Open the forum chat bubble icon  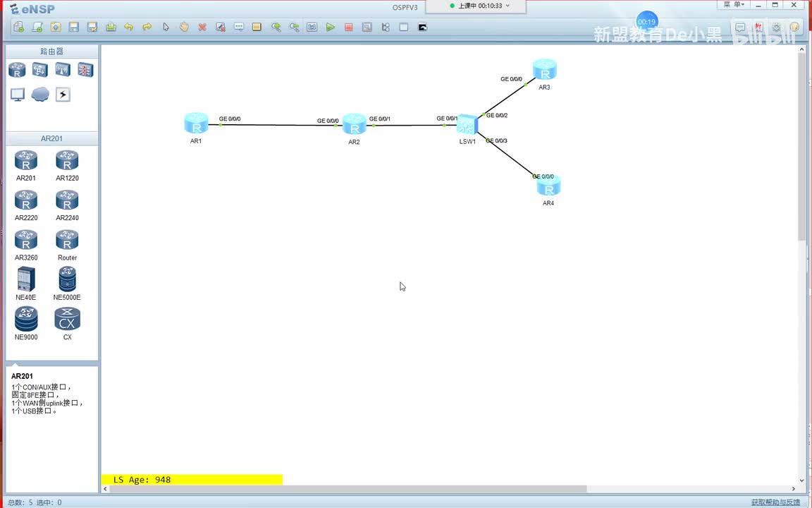click(x=741, y=27)
